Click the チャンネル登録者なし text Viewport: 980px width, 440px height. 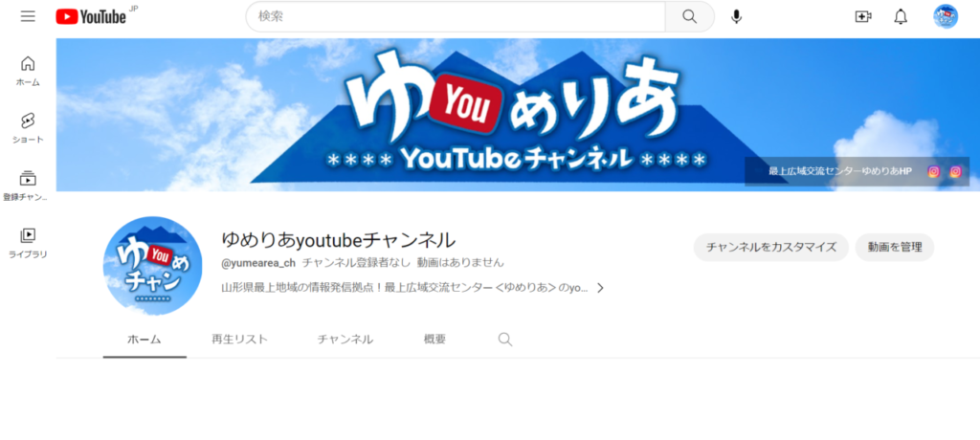(356, 263)
